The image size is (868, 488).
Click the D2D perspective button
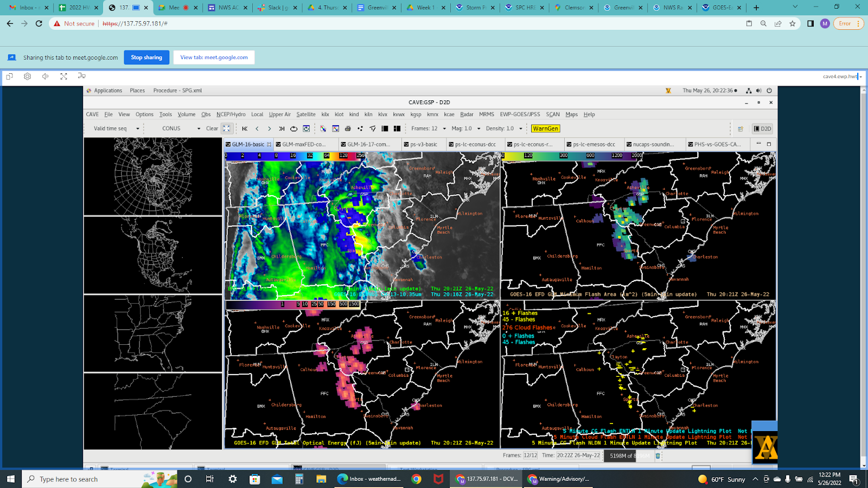pyautogui.click(x=762, y=129)
